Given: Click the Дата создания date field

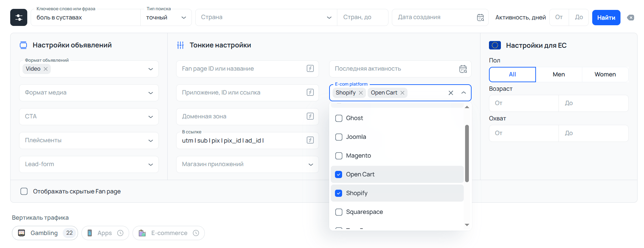Looking at the screenshot, I should [440, 17].
